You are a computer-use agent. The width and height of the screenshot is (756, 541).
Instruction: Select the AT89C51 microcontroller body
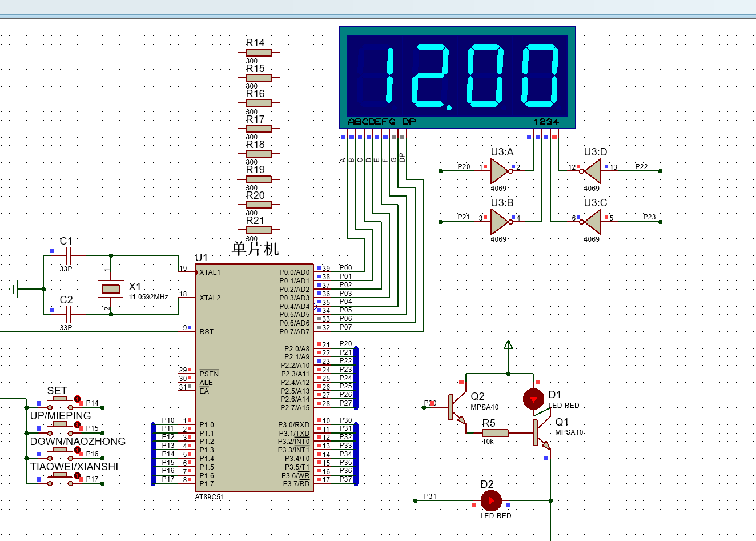click(254, 378)
